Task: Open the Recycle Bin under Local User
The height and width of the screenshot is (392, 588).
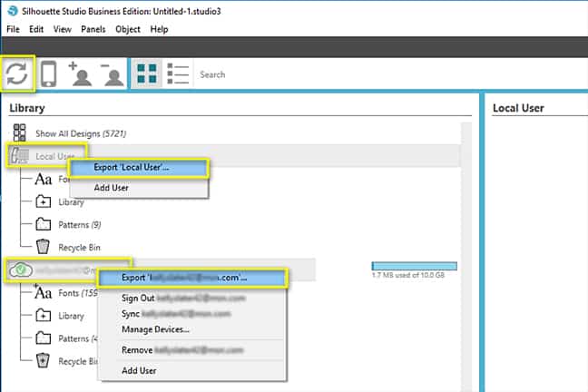Action: [x=44, y=246]
